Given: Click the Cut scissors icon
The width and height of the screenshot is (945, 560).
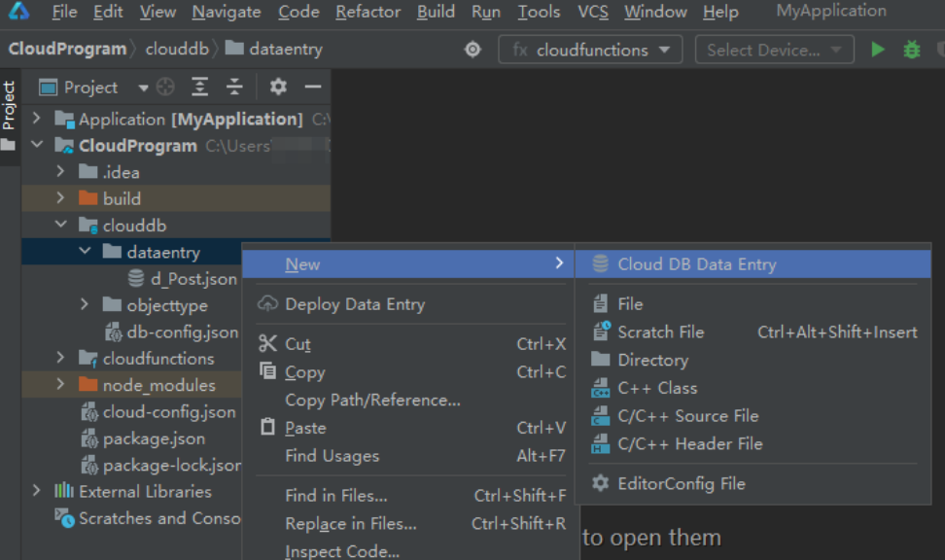Looking at the screenshot, I should click(x=267, y=343).
